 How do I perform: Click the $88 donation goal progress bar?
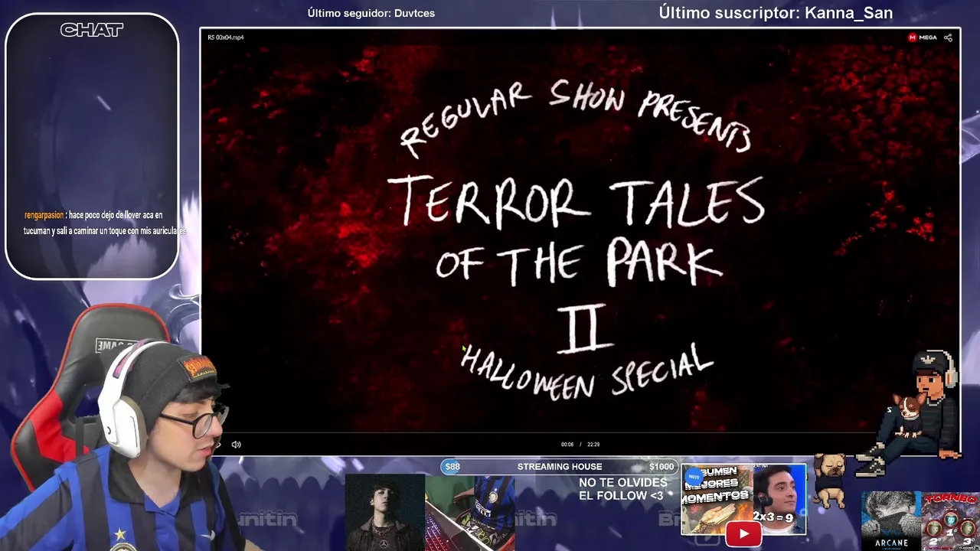(560, 467)
